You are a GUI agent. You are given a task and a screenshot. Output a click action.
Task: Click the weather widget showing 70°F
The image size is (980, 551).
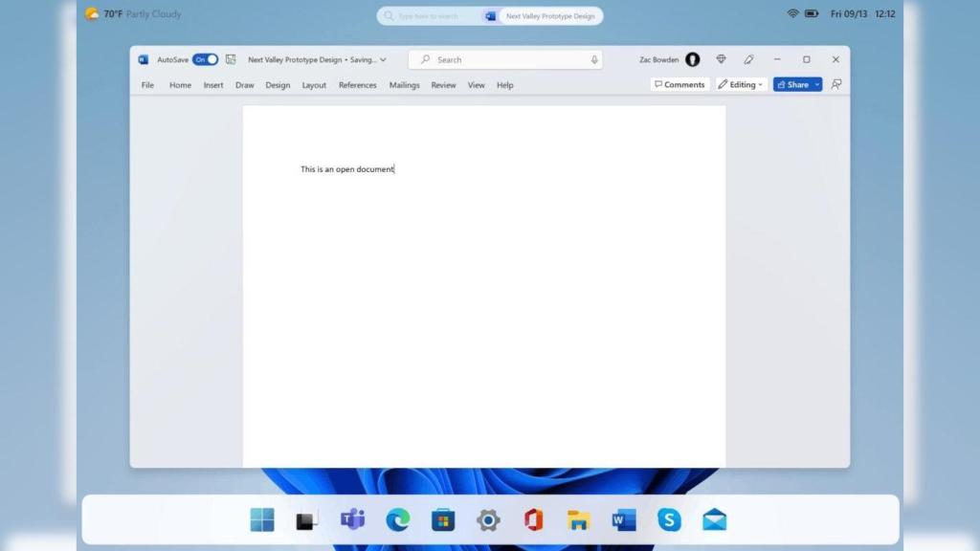pos(133,13)
